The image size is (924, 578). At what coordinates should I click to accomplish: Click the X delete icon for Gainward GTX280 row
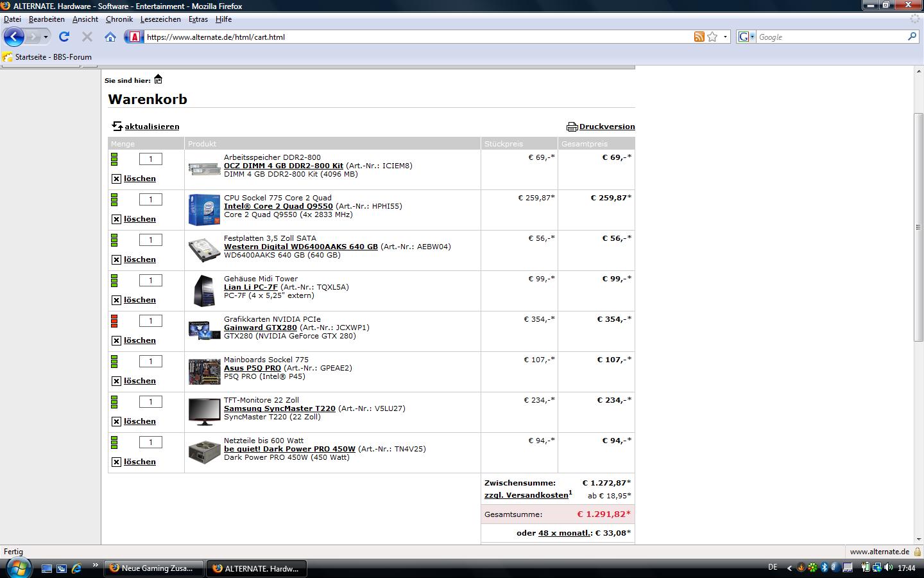[x=116, y=340]
